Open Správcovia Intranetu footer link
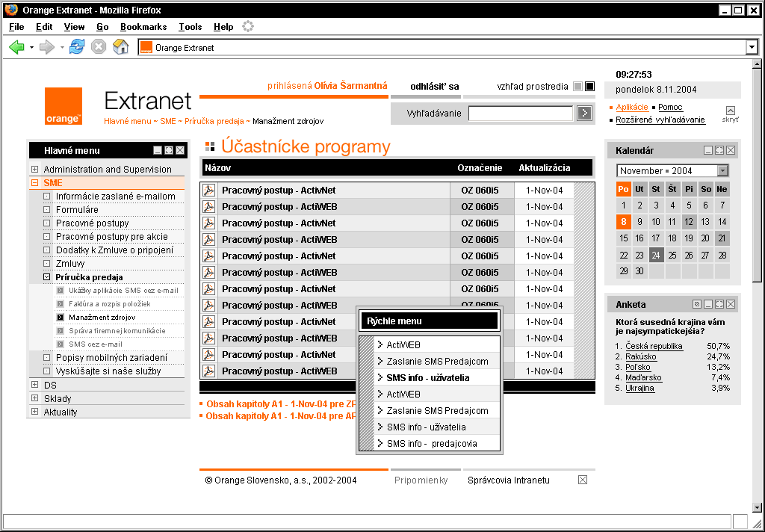The image size is (765, 532). tap(508, 480)
